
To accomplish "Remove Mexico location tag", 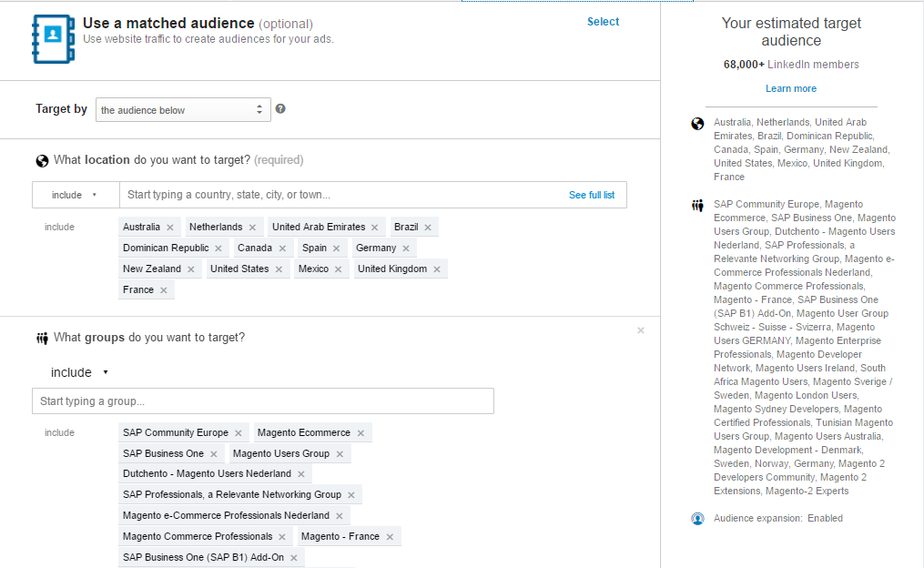I will click(x=339, y=269).
